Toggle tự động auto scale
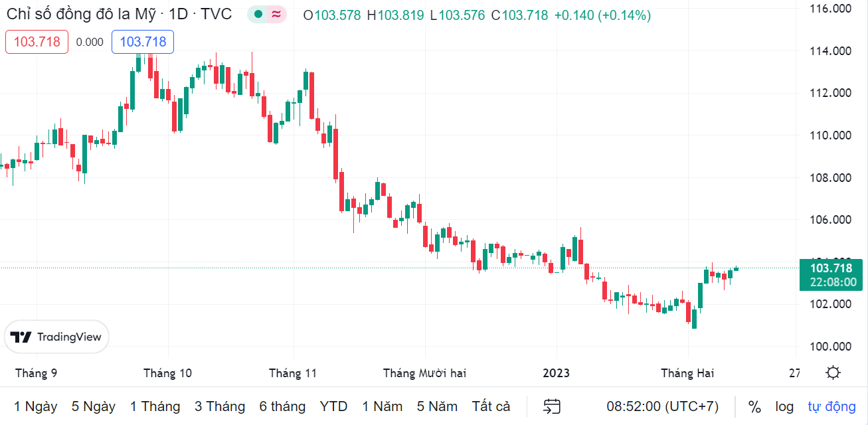Image resolution: width=868 pixels, height=425 pixels. point(831,406)
